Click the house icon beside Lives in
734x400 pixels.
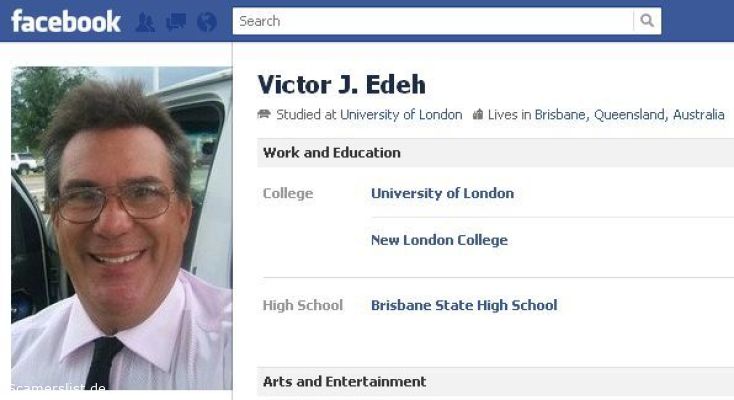pyautogui.click(x=477, y=114)
